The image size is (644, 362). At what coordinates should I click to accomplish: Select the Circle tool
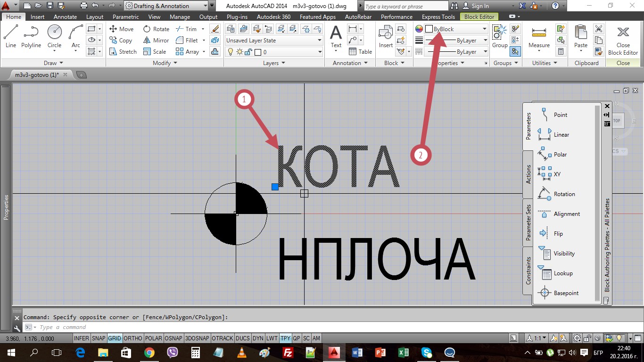click(54, 36)
